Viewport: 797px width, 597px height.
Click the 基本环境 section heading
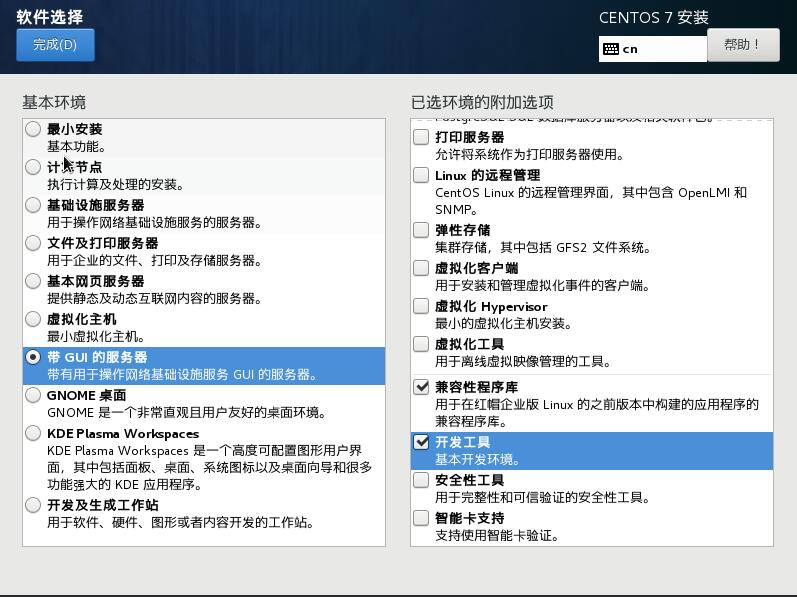[x=54, y=102]
